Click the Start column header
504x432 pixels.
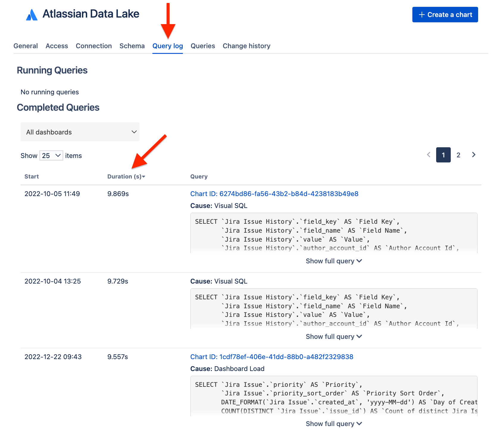pos(32,176)
